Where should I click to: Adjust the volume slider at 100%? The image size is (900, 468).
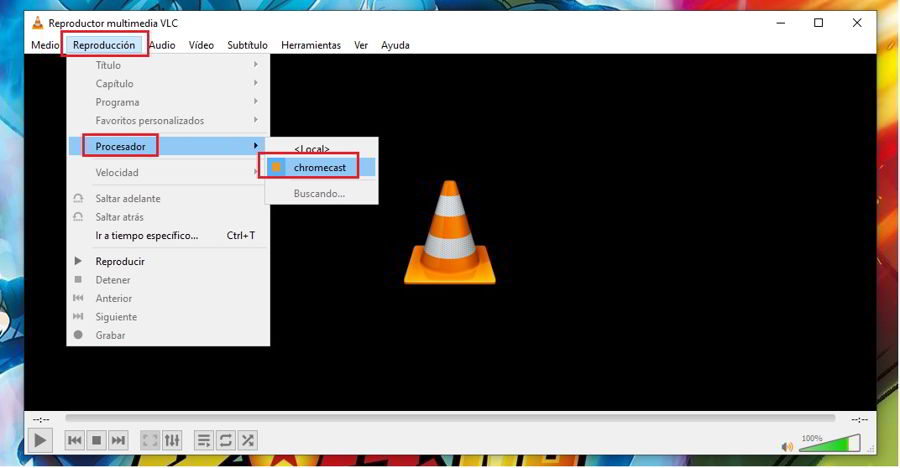click(828, 444)
